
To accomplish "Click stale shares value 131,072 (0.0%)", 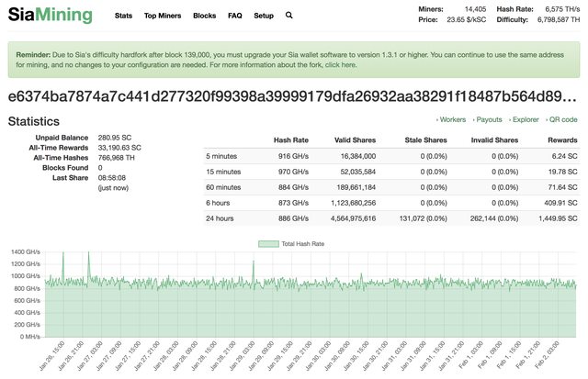I will pos(423,218).
